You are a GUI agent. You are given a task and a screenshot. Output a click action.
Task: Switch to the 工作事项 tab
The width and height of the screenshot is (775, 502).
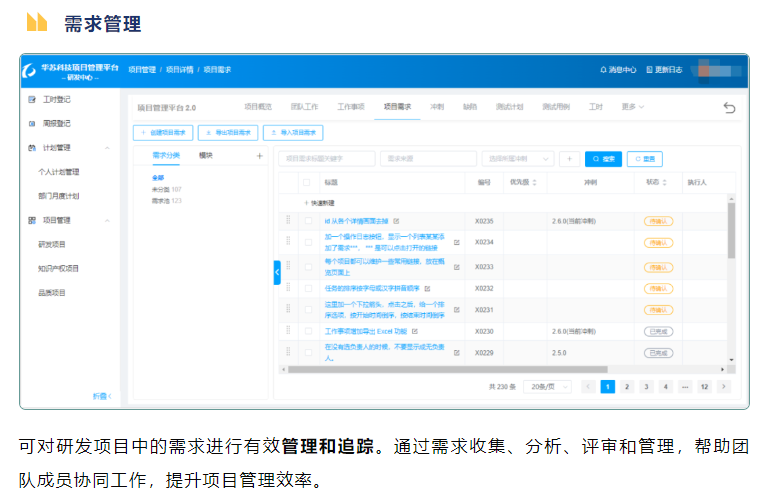[350, 106]
